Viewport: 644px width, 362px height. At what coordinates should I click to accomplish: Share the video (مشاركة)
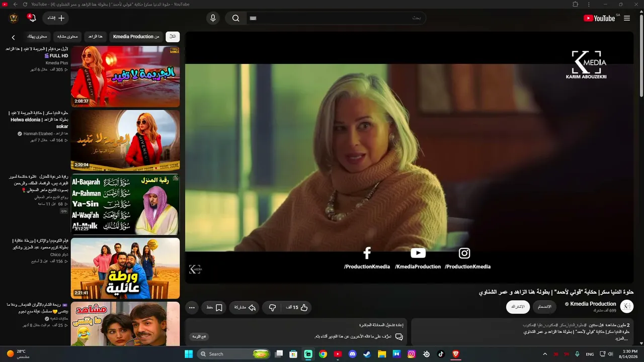(245, 307)
